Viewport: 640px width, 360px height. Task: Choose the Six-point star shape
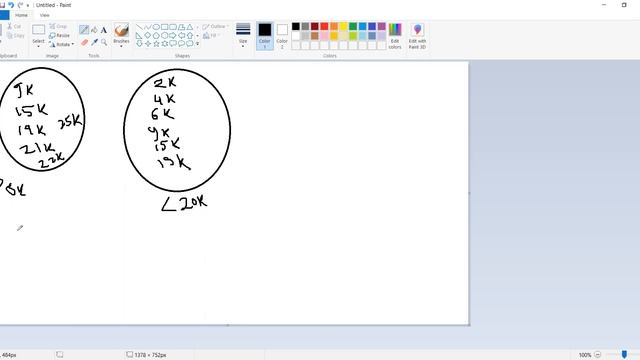(x=164, y=43)
